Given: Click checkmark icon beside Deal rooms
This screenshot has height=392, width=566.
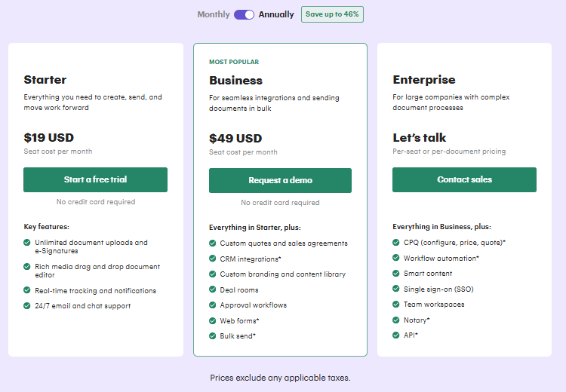Looking at the screenshot, I should click(x=213, y=289).
